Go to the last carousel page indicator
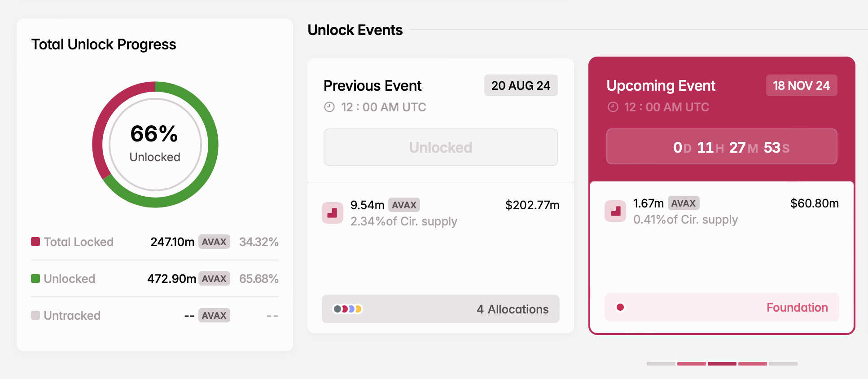Viewport: 868px width, 379px height. (x=783, y=364)
